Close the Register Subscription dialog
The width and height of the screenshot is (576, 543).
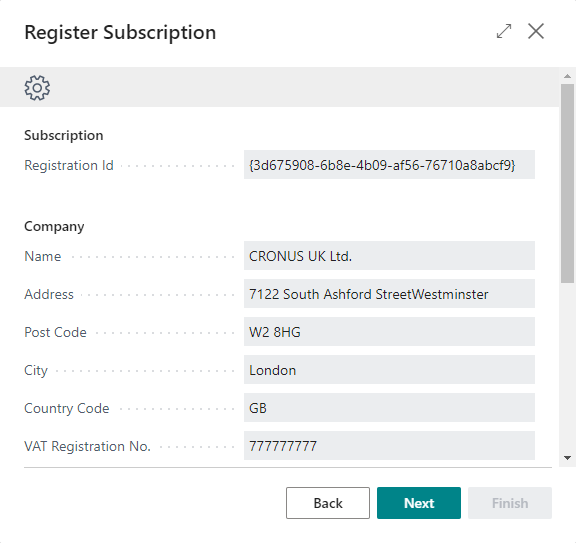coord(536,31)
